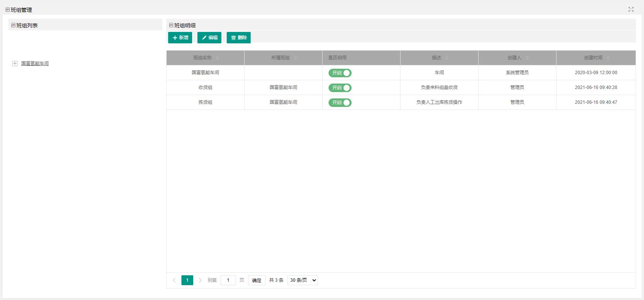The height and width of the screenshot is (300, 644).
Task: Expand the 国富氢能车间 tree node
Action: [x=15, y=63]
